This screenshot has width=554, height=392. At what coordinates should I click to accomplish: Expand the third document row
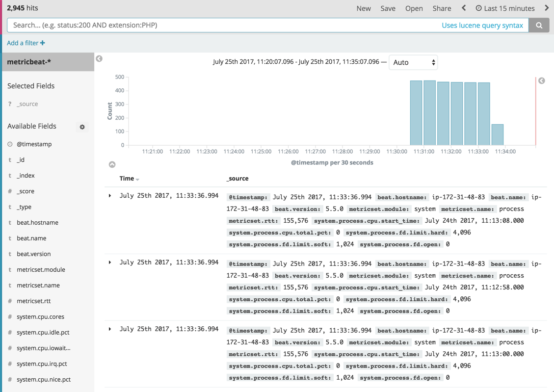(x=110, y=329)
